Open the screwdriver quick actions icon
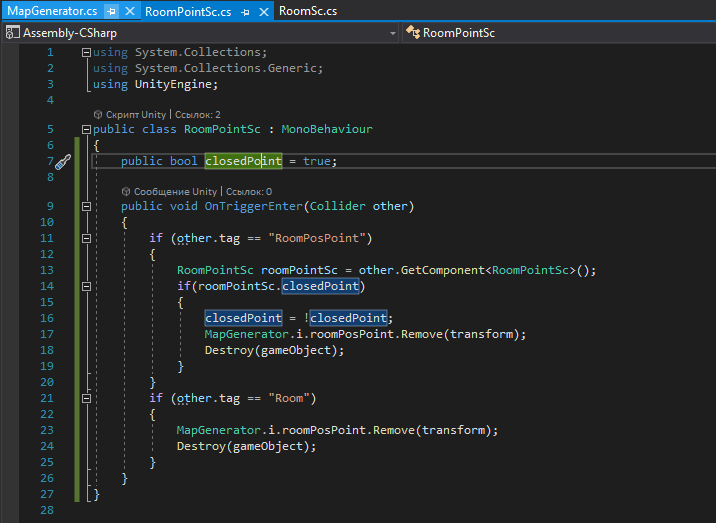 point(63,162)
